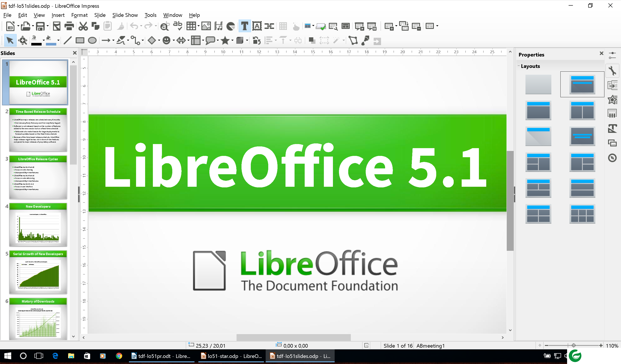
Task: Open the Insert menu
Action: point(58,15)
